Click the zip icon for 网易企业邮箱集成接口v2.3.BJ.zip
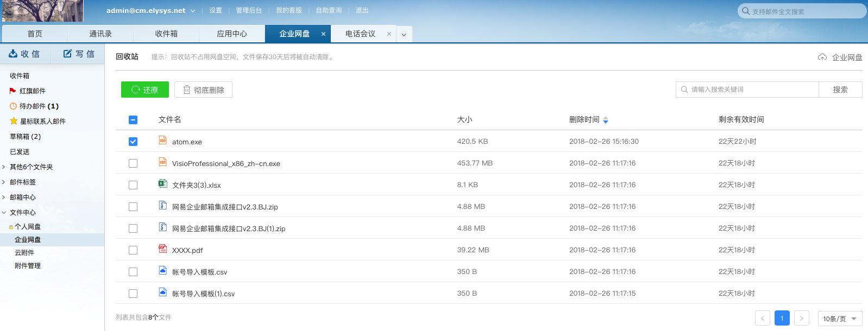Image resolution: width=868 pixels, height=331 pixels. click(x=162, y=205)
